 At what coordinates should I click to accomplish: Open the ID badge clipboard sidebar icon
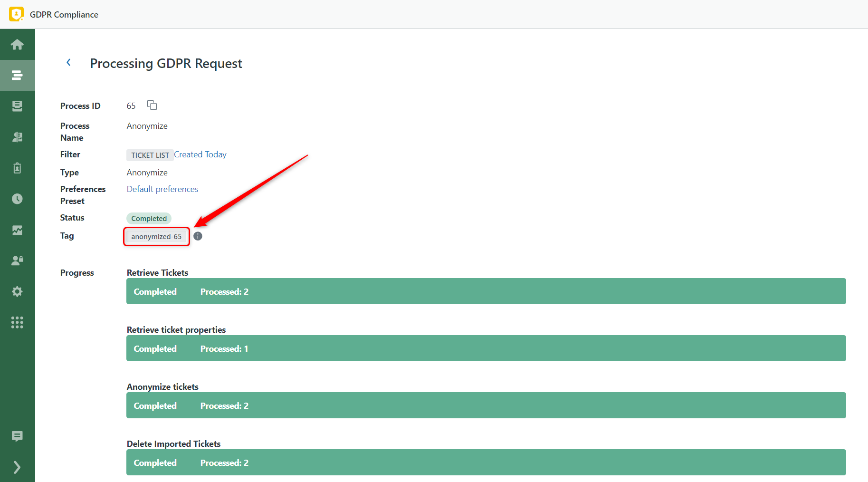point(17,168)
